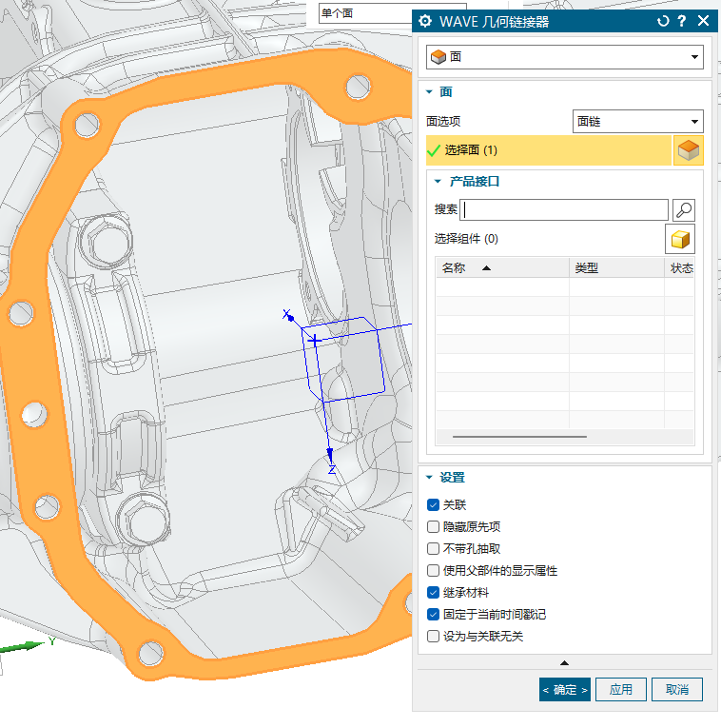This screenshot has width=721, height=728.
Task: Close the WAVE 几何链接器 dialog
Action: point(703,22)
